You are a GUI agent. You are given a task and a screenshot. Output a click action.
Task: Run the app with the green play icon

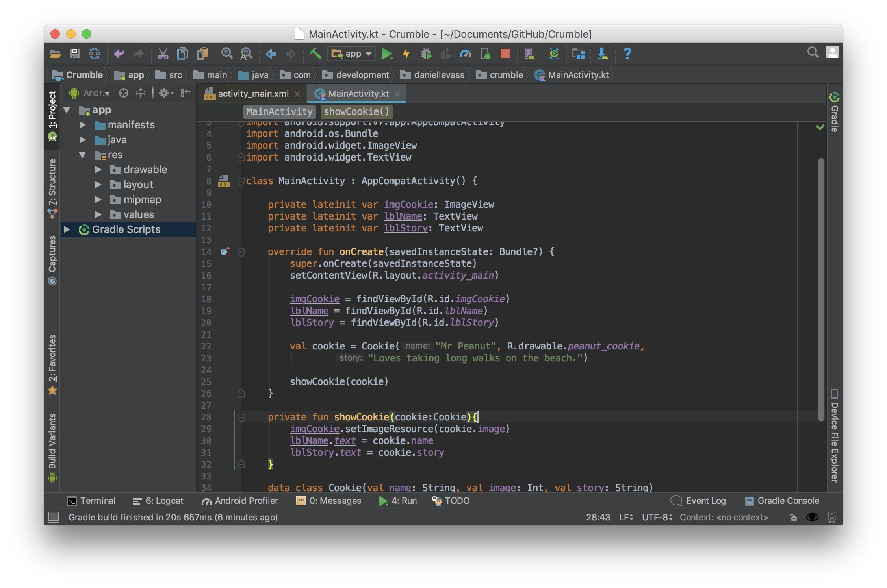tap(387, 54)
